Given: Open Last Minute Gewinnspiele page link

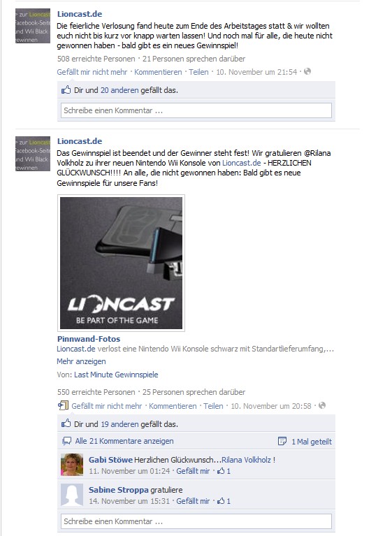Looking at the screenshot, I should [x=116, y=375].
